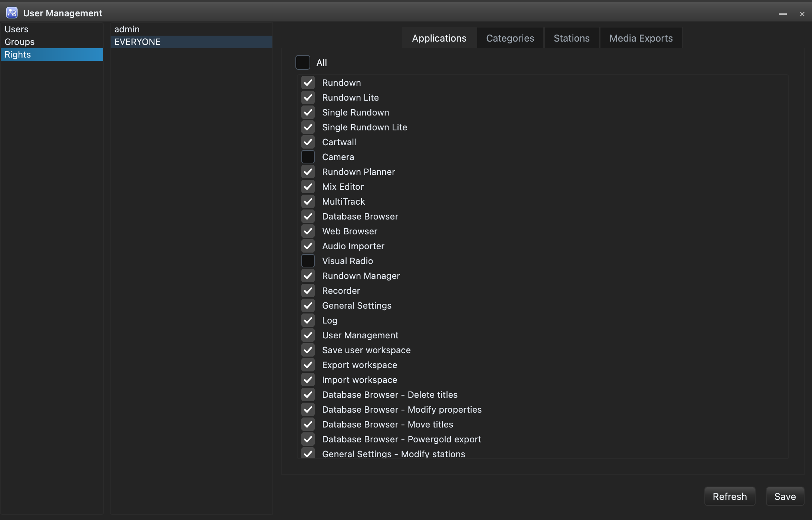Click the Single Rundown Lite label text
This screenshot has width=812, height=520.
[364, 127]
